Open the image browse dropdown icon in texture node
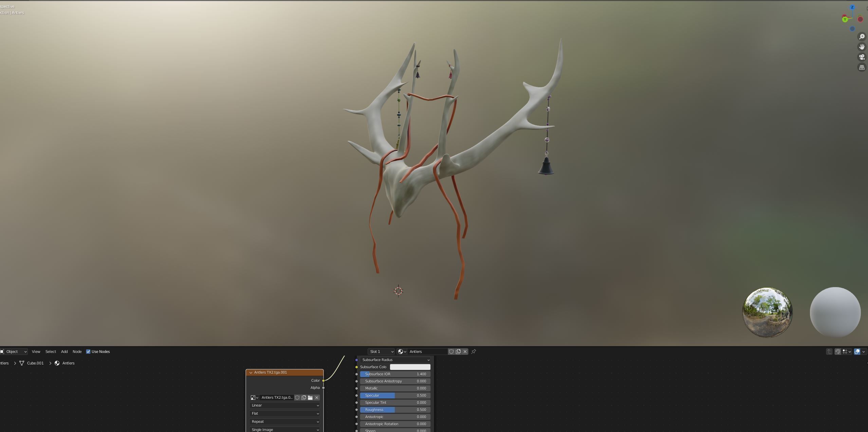868x432 pixels. [x=254, y=397]
